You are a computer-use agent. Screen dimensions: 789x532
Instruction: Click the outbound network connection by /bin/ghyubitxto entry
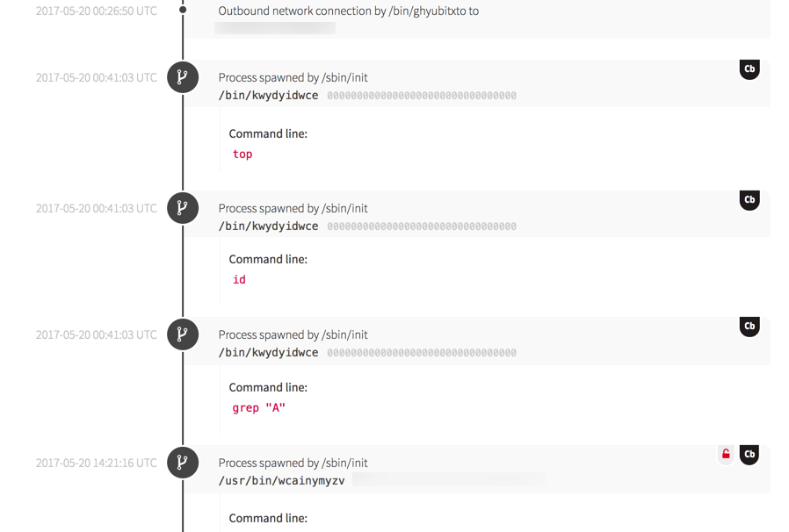click(x=348, y=11)
